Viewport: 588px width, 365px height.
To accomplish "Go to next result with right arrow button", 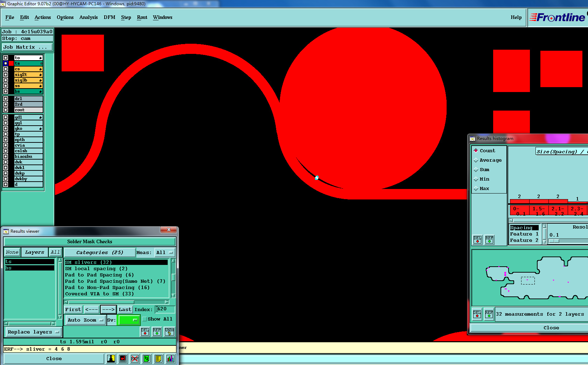I will coord(108,309).
